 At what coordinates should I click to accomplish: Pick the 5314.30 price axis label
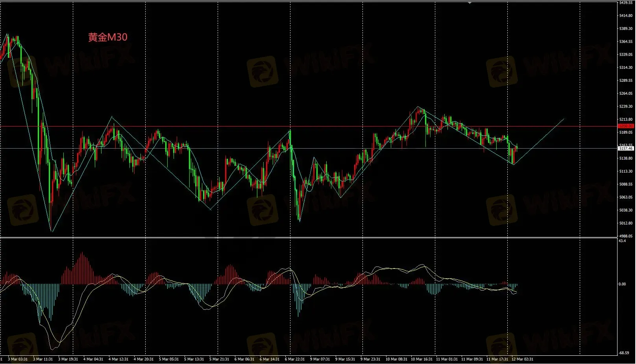click(626, 68)
